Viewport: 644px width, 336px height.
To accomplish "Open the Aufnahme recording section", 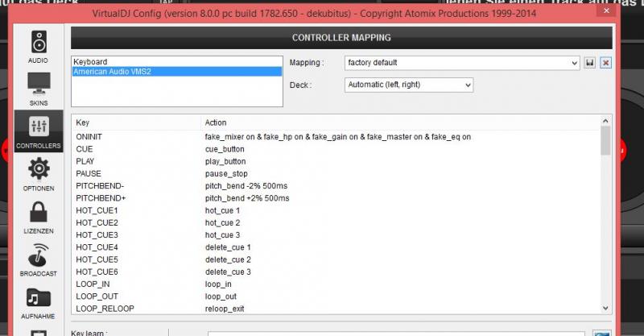I will coord(39,302).
